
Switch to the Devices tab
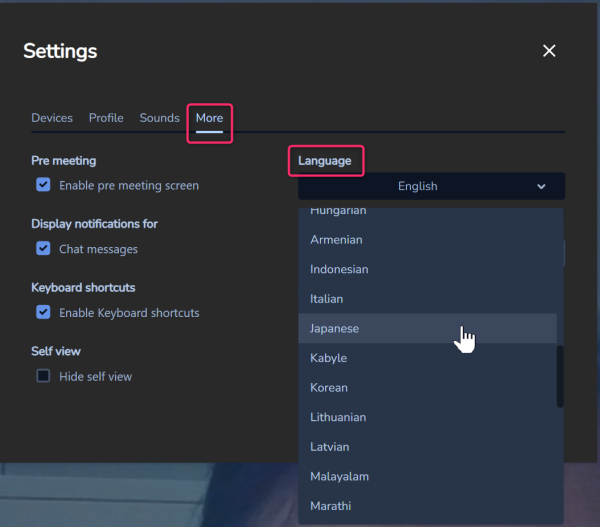[52, 118]
